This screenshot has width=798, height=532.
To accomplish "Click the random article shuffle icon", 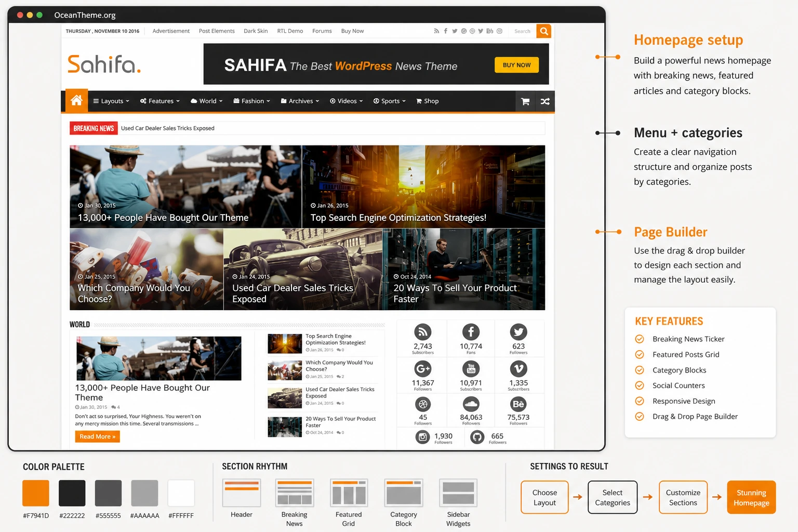I will point(545,101).
